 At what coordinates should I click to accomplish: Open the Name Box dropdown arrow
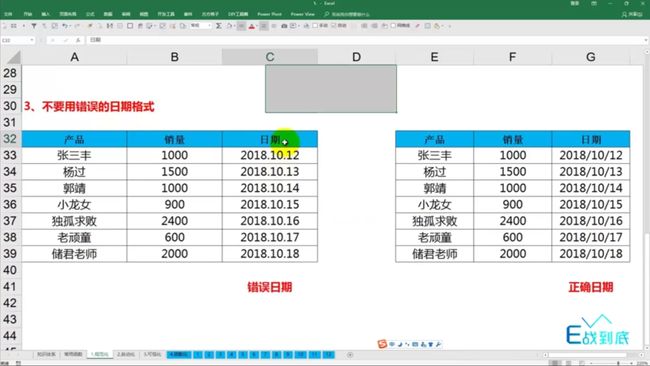coord(32,40)
